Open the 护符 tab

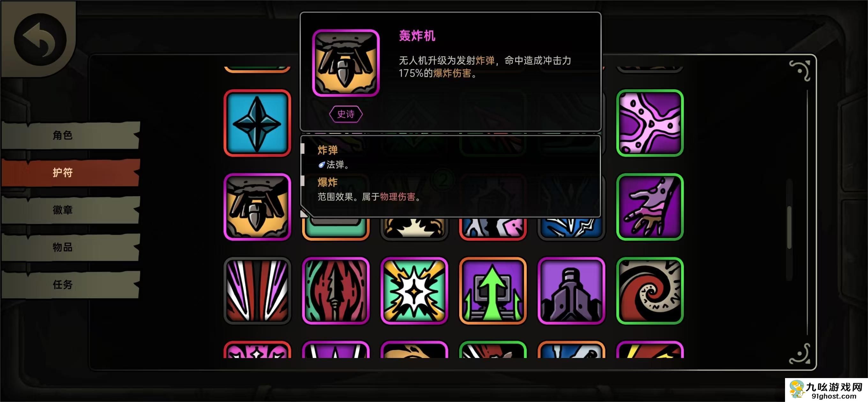point(71,173)
